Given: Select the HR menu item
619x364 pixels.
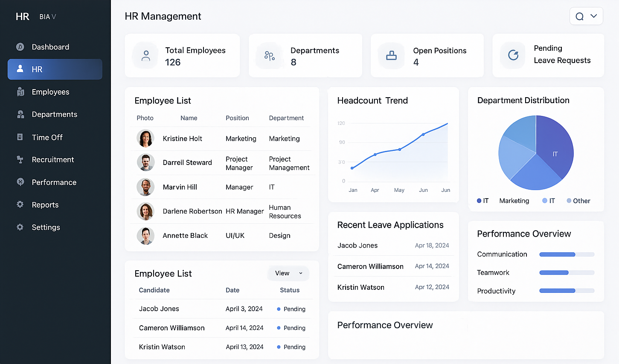Looking at the screenshot, I should (55, 69).
